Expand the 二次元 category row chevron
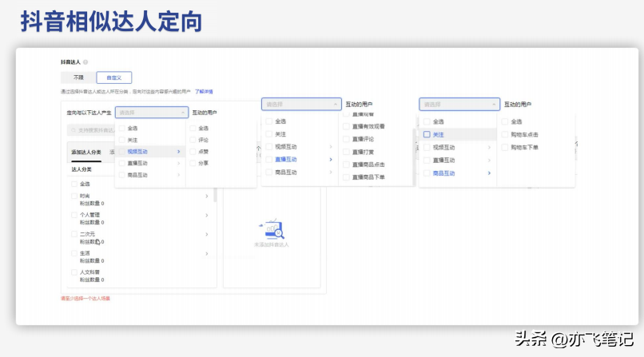The height and width of the screenshot is (357, 644). [x=207, y=235]
